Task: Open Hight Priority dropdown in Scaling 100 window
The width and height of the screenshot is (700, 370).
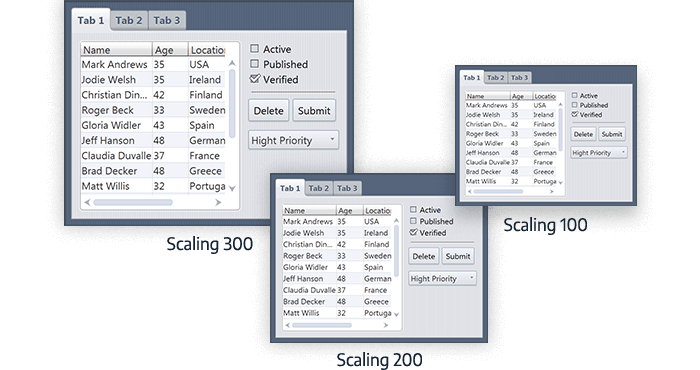Action: point(599,153)
